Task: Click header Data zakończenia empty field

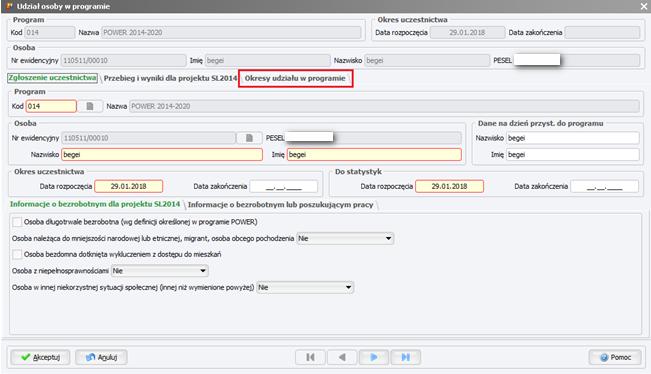Action: 602,32
